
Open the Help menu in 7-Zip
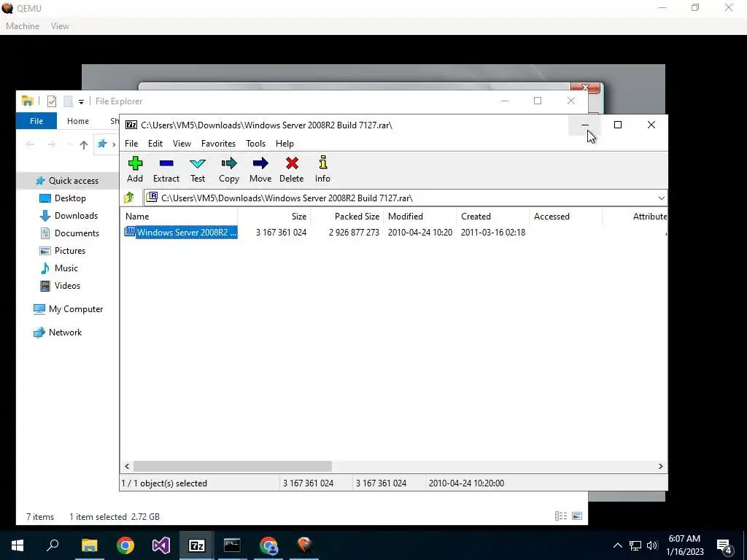[x=285, y=144]
